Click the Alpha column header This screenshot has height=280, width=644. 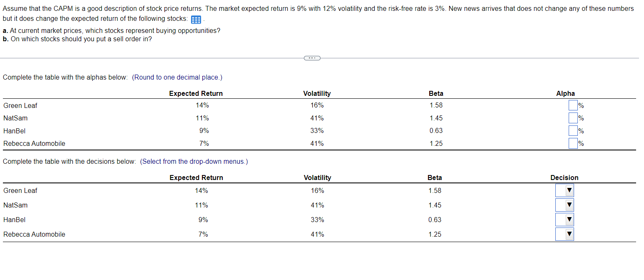point(565,94)
